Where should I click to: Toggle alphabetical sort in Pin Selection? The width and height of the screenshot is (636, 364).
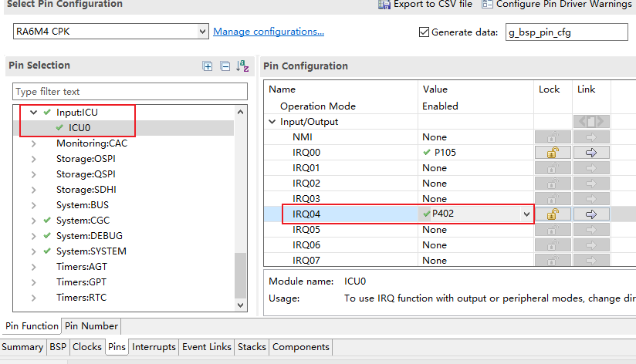click(x=242, y=66)
